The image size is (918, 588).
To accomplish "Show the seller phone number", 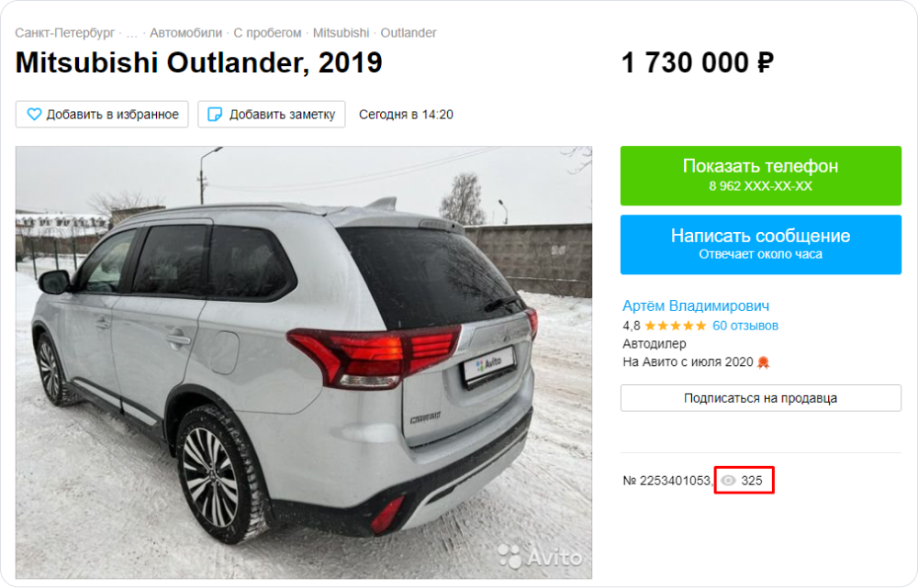I will (760, 175).
